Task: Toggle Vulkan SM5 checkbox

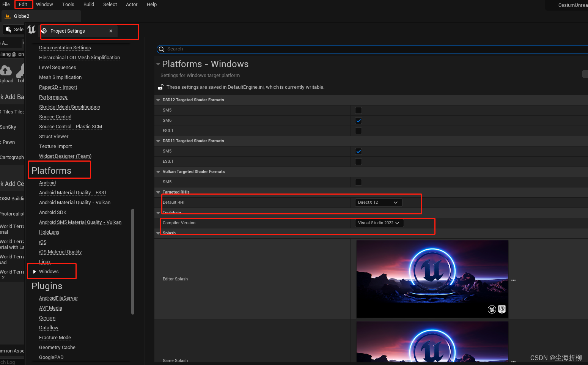Action: [x=358, y=182]
